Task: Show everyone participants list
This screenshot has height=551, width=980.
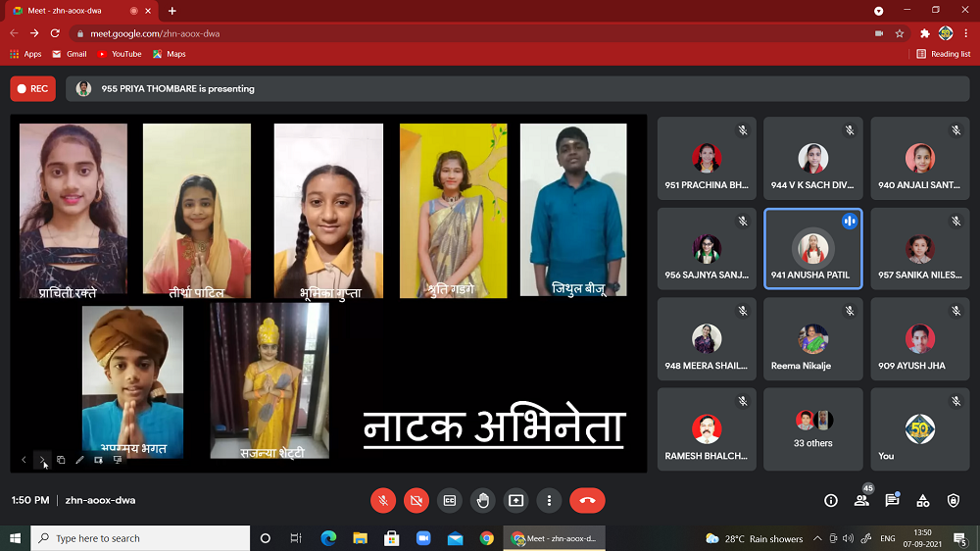Action: (861, 500)
